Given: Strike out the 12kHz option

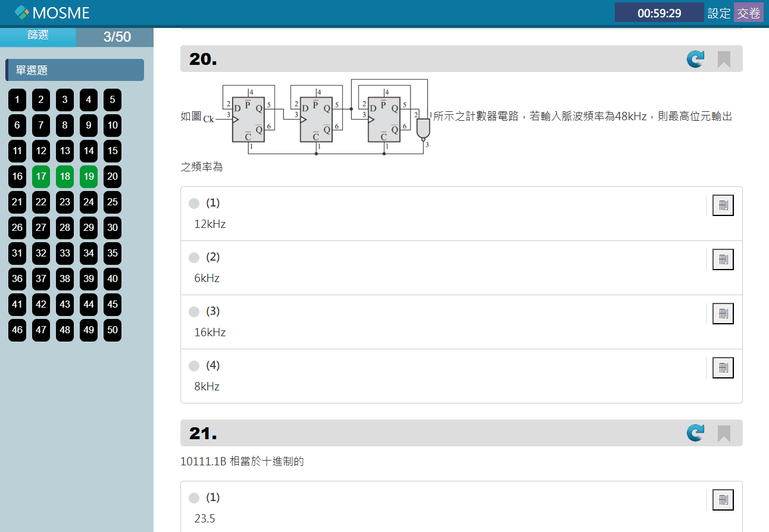Looking at the screenshot, I should [x=723, y=205].
